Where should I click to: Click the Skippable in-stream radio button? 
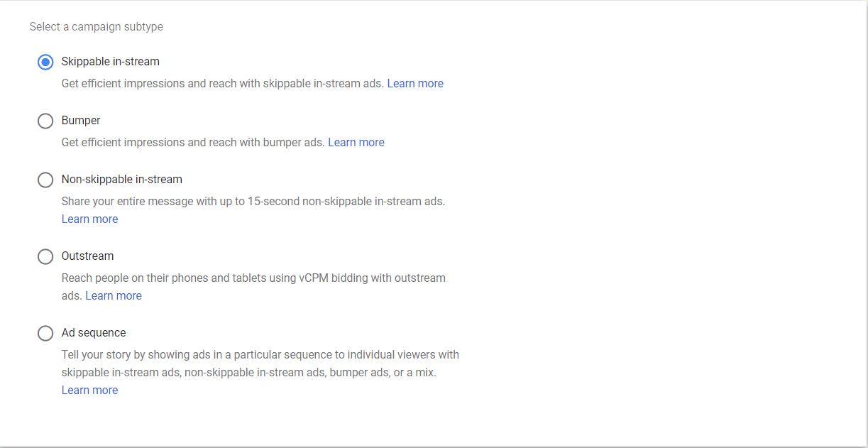[45, 62]
